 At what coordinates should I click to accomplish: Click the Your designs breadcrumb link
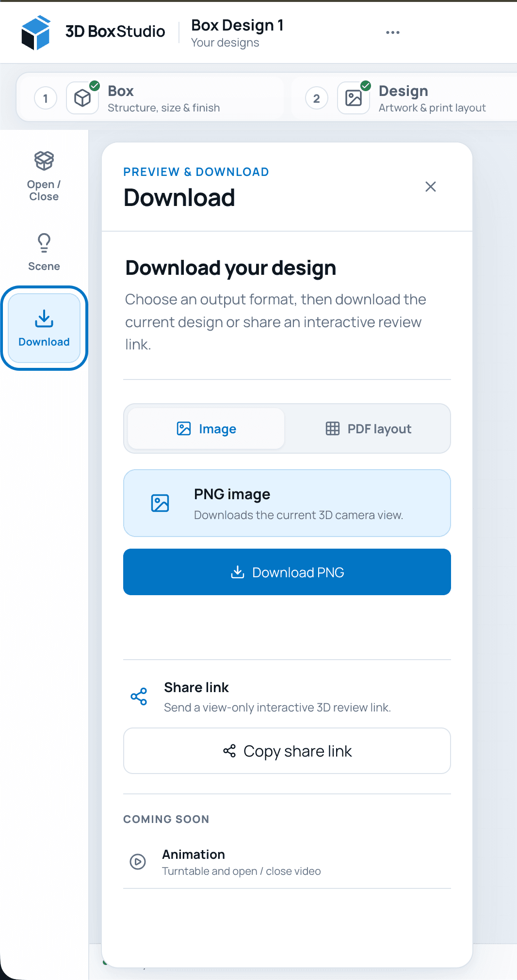225,43
